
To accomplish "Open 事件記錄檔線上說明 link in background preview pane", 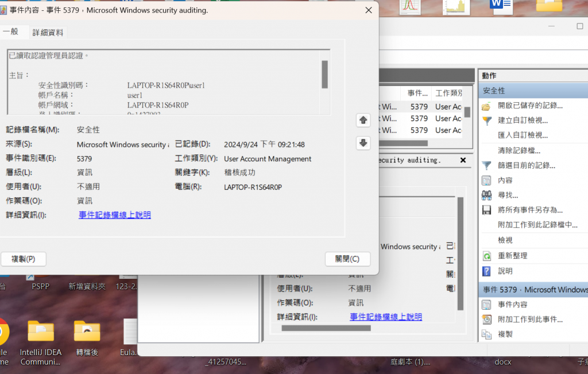I will [x=386, y=317].
